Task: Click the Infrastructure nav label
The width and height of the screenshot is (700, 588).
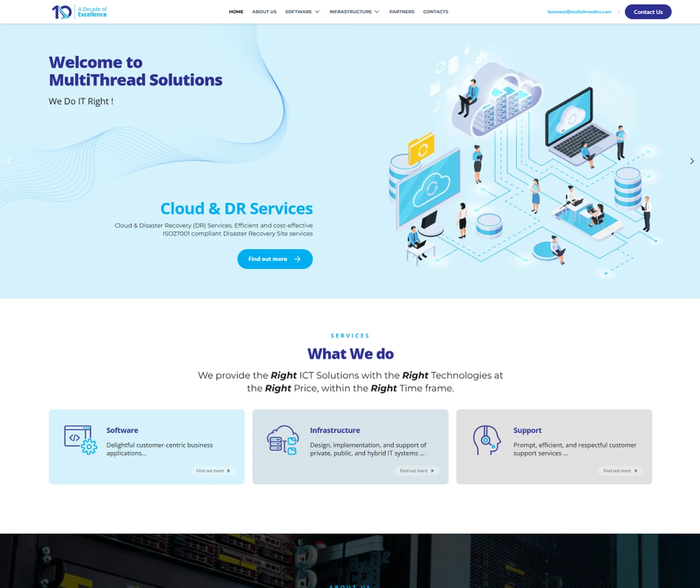Action: pyautogui.click(x=350, y=11)
